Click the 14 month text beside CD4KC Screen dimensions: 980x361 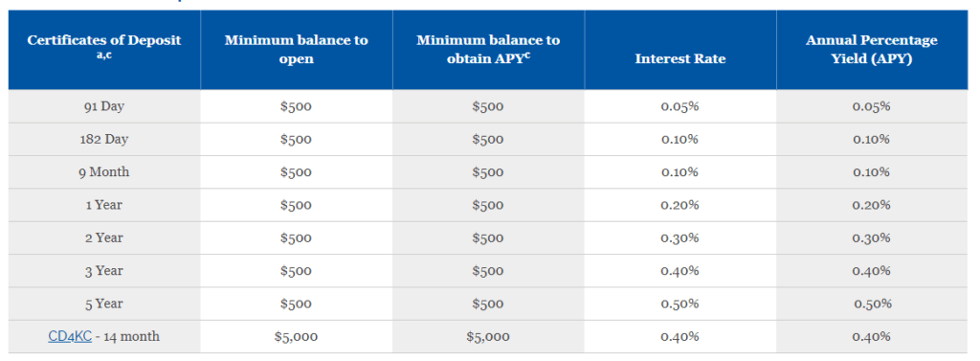coord(131,337)
